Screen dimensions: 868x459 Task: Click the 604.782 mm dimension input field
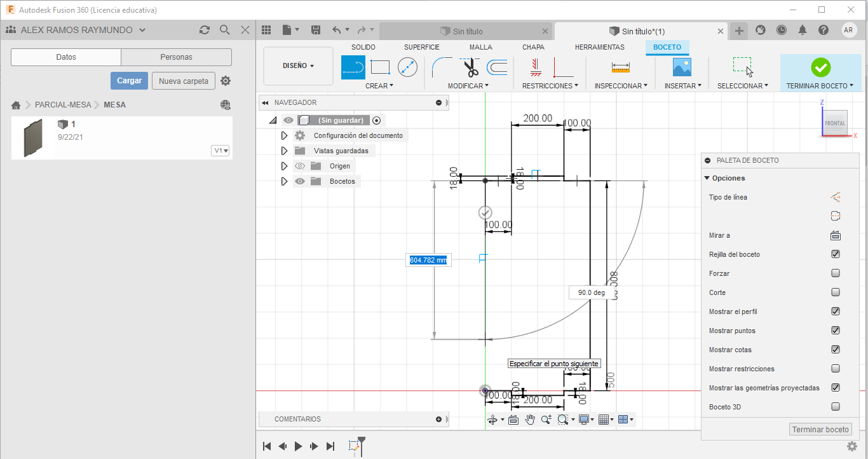(428, 260)
